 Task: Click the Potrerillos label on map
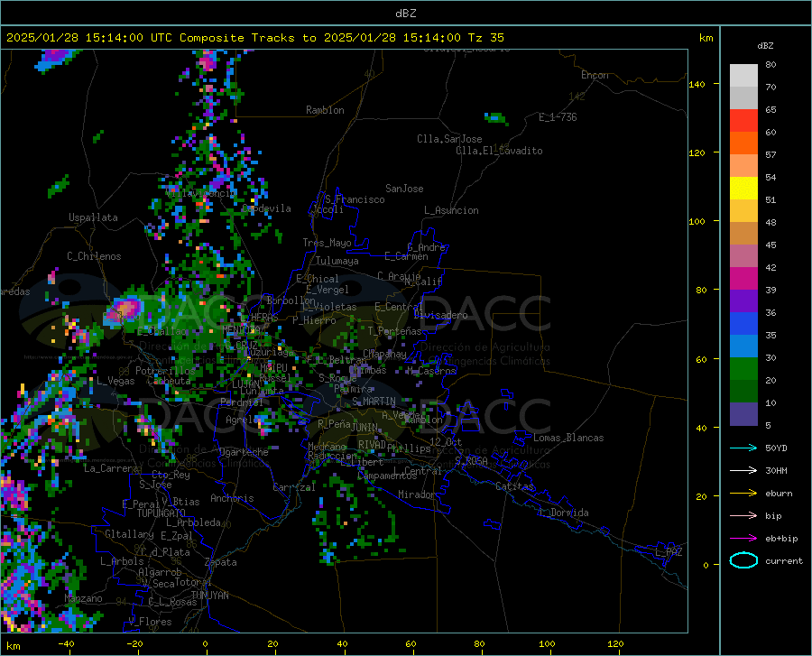165,371
